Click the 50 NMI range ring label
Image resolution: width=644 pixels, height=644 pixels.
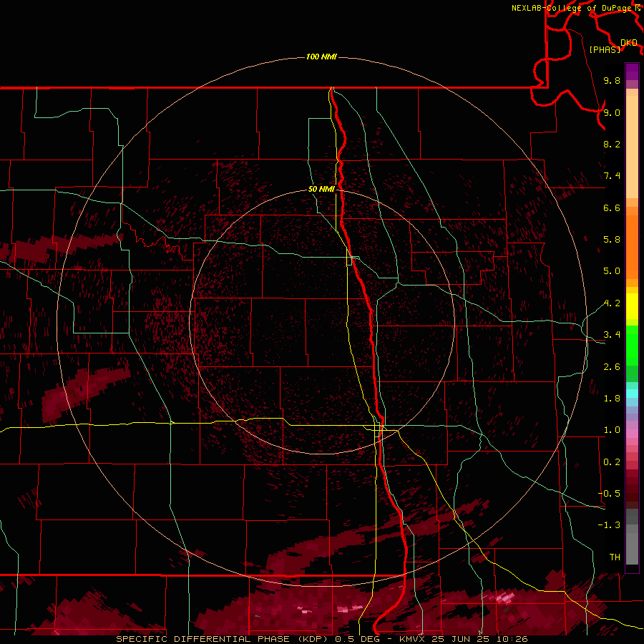point(321,189)
